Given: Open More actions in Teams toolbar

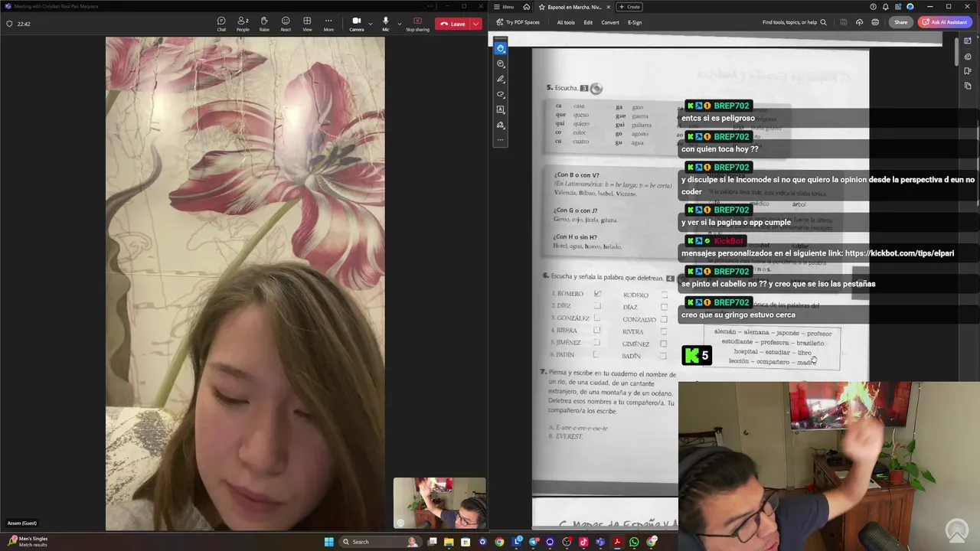Looking at the screenshot, I should 328,24.
